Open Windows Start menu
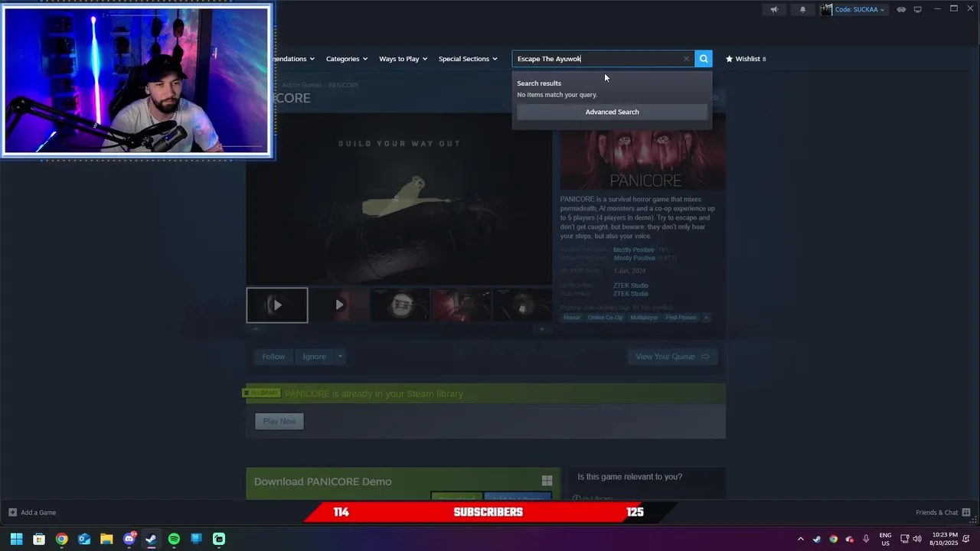Viewport: 980px width, 551px height. coord(16,539)
